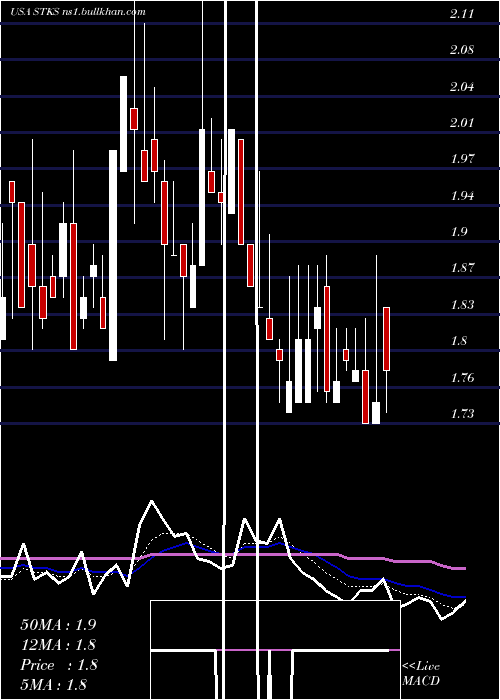The image size is (500, 700).
Task: Click the 1.9 price axis label
Action: tap(458, 232)
